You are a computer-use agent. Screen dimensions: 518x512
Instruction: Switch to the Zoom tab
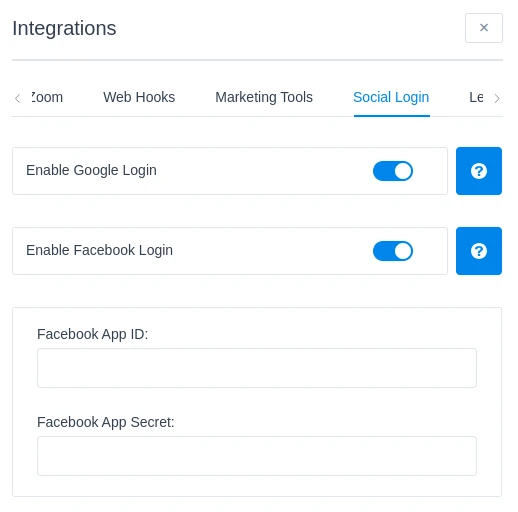coord(47,97)
